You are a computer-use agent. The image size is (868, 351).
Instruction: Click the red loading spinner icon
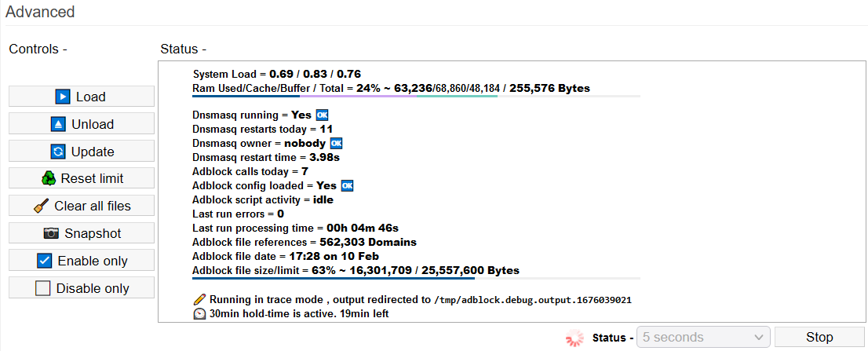point(574,337)
